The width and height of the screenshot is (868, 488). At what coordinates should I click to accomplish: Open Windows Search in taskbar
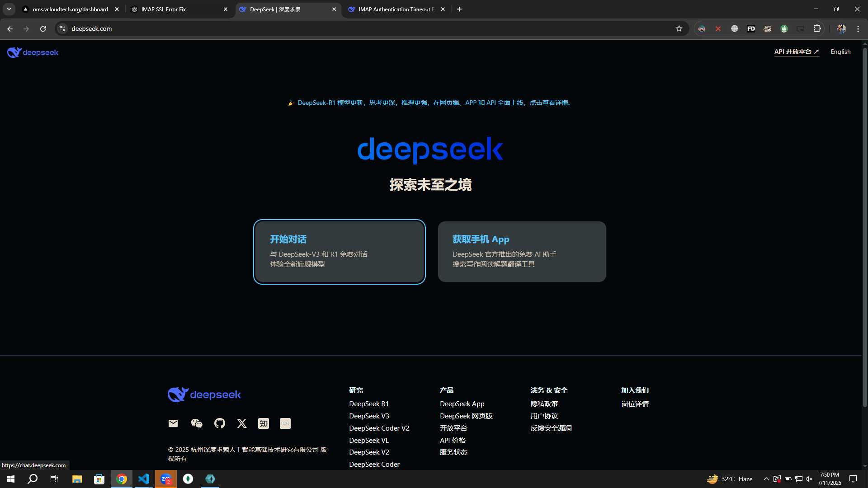point(33,479)
